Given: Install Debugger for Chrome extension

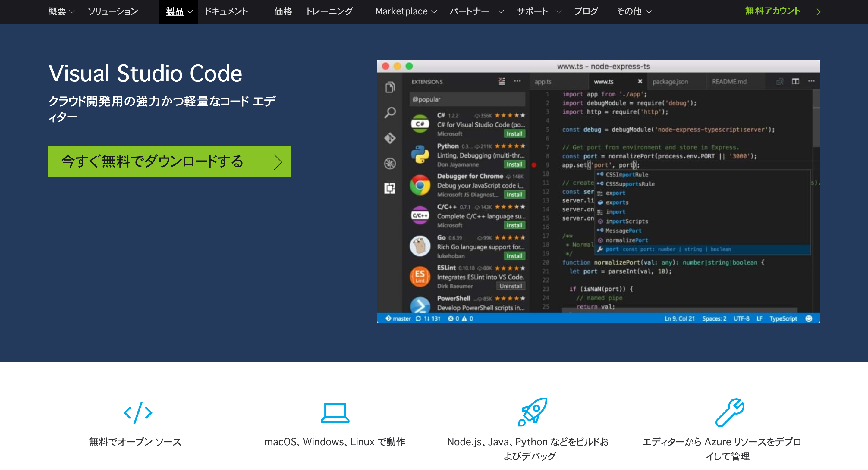Looking at the screenshot, I should coord(514,194).
